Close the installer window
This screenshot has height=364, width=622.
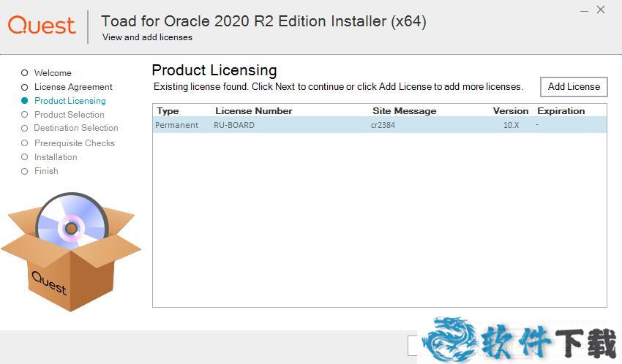[x=601, y=10]
